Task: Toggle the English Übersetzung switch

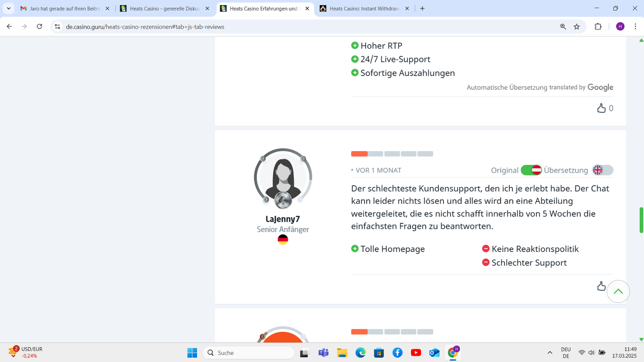Action: pyautogui.click(x=602, y=170)
